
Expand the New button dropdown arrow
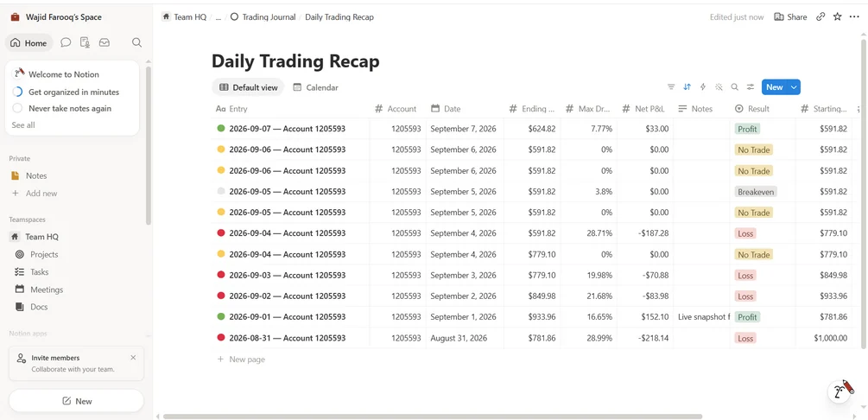coord(794,87)
